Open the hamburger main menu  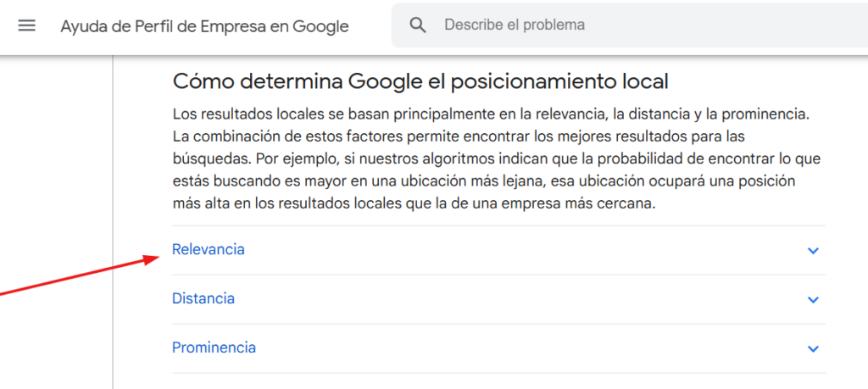point(26,25)
